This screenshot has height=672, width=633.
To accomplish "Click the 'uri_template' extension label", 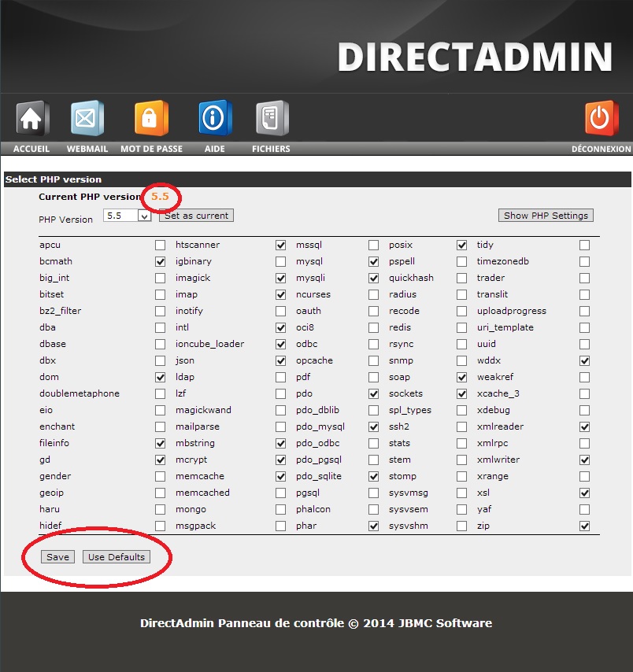I will [505, 327].
